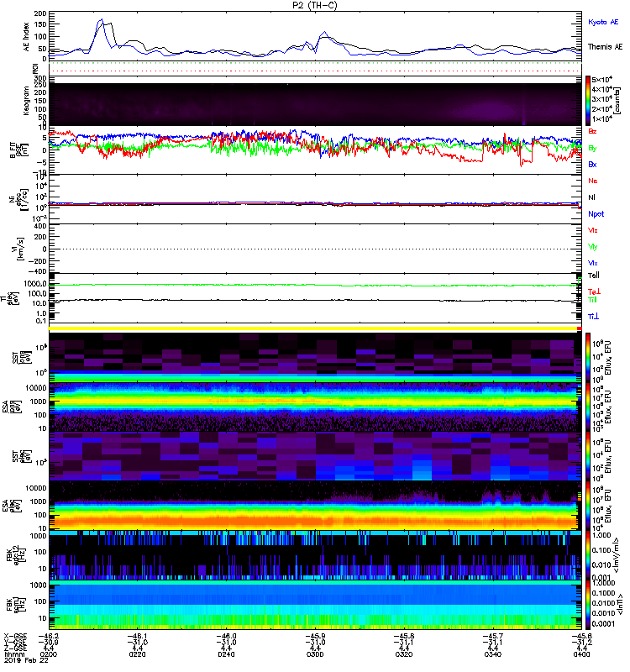Select the "-45.7" X-GSE value
Screen dimensions: 630x672
point(493,636)
